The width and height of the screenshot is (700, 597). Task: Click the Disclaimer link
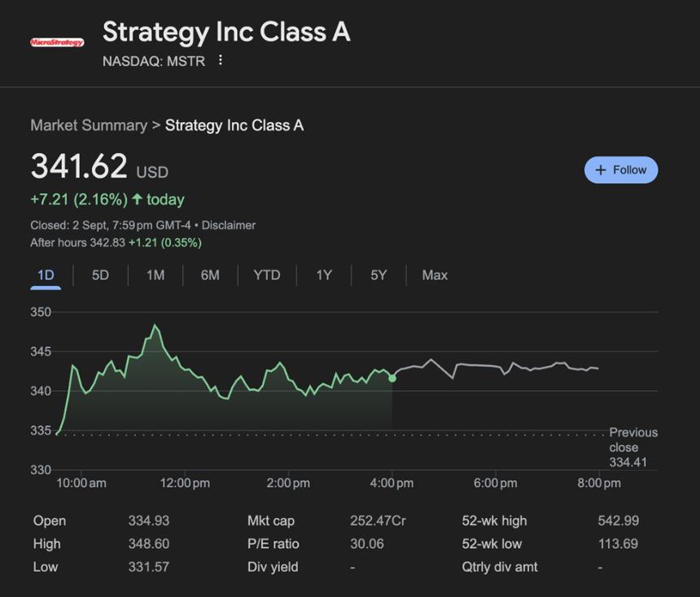tap(232, 225)
